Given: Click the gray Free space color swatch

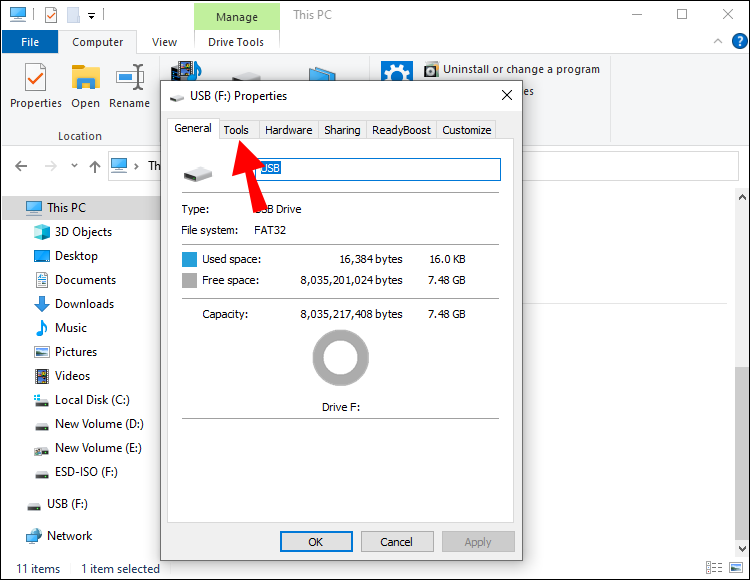Looking at the screenshot, I should coord(189,280).
